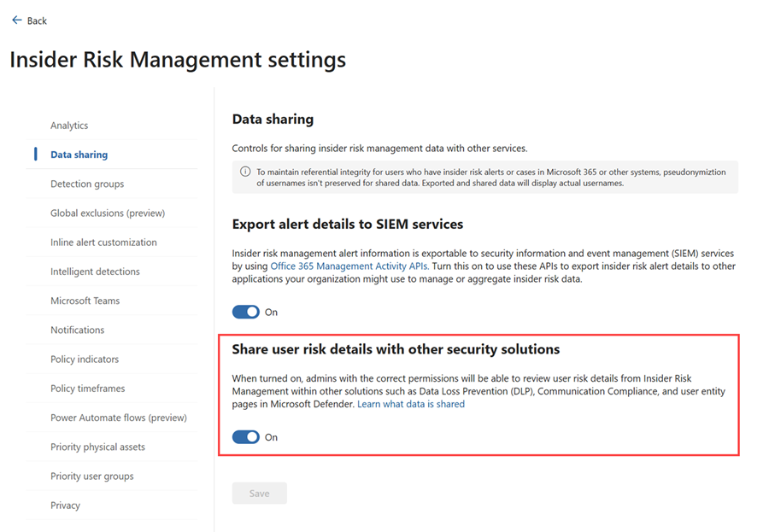The image size is (769, 532).
Task: Open Priority user groups settings
Action: (91, 476)
